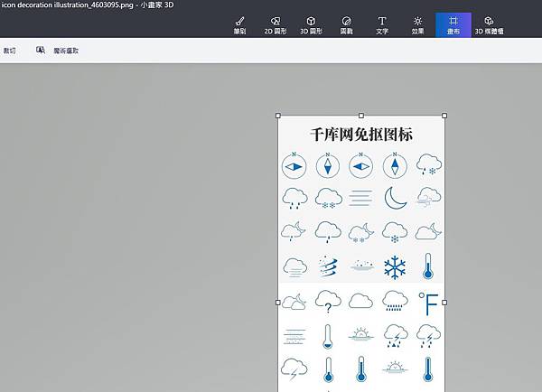Open the 3D 圖形 shapes tool
The width and height of the screenshot is (542, 392).
[x=311, y=25]
